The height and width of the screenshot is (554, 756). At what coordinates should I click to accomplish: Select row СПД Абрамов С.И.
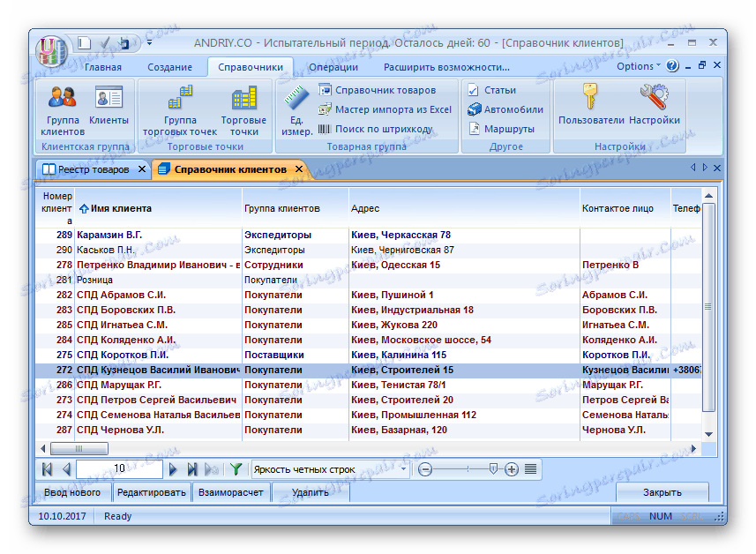369,295
